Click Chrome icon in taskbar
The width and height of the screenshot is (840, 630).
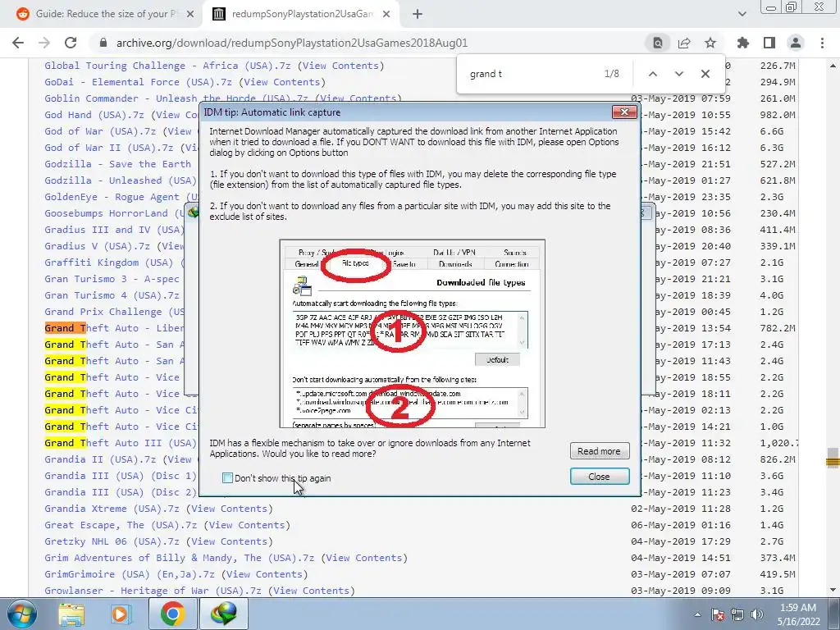[172, 614]
